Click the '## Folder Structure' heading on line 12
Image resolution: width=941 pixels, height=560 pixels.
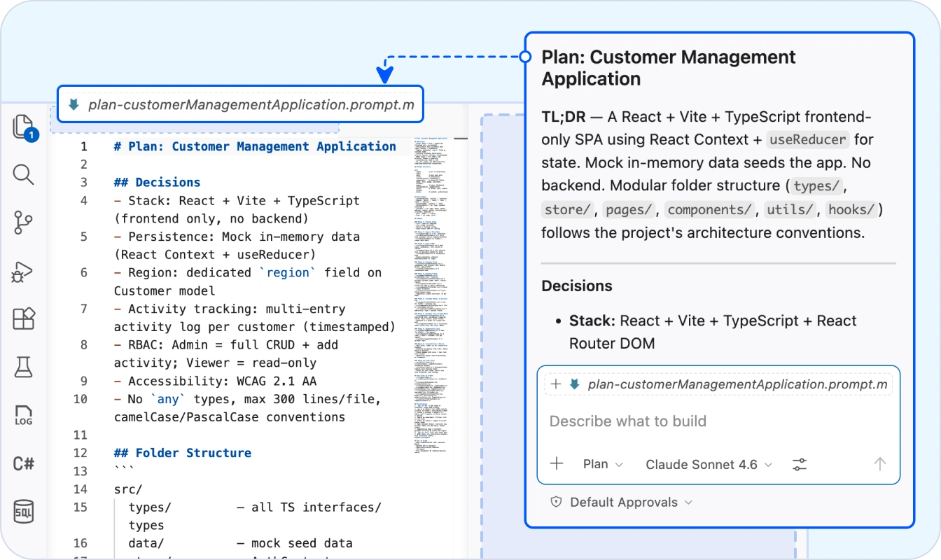tap(182, 453)
